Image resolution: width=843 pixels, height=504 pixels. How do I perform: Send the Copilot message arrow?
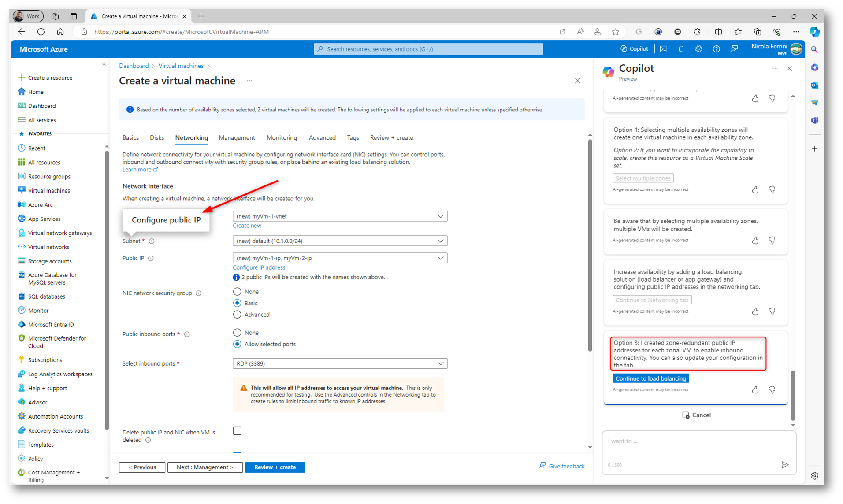784,464
